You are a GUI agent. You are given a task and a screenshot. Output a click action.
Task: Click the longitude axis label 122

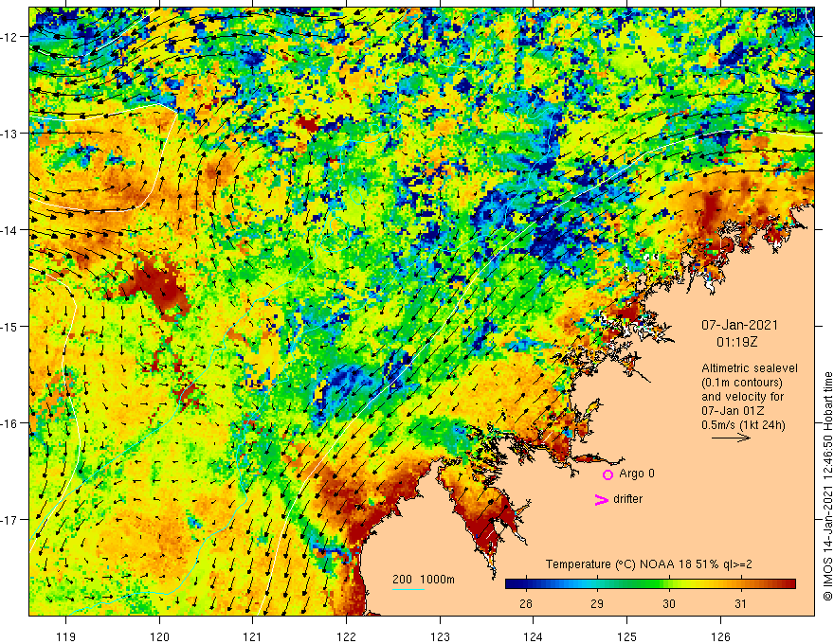point(346,636)
